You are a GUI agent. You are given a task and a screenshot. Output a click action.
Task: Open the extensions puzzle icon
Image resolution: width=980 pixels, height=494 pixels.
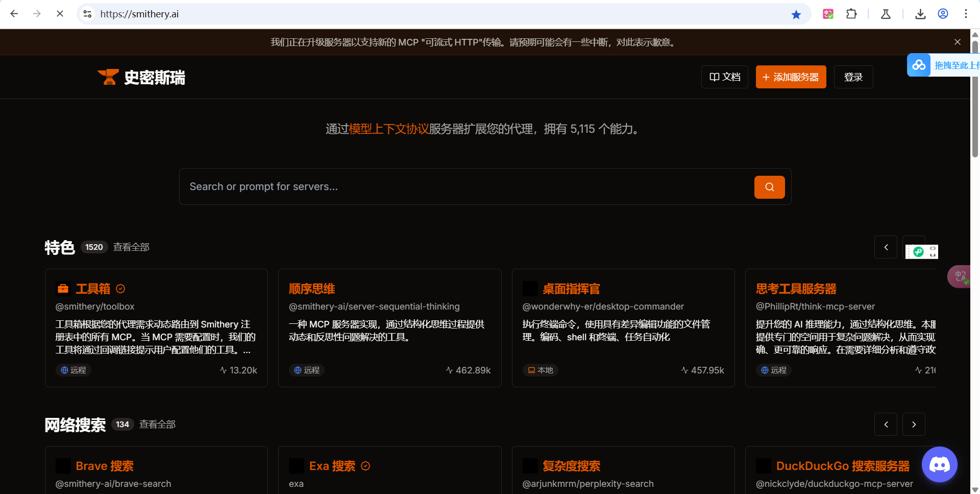851,14
